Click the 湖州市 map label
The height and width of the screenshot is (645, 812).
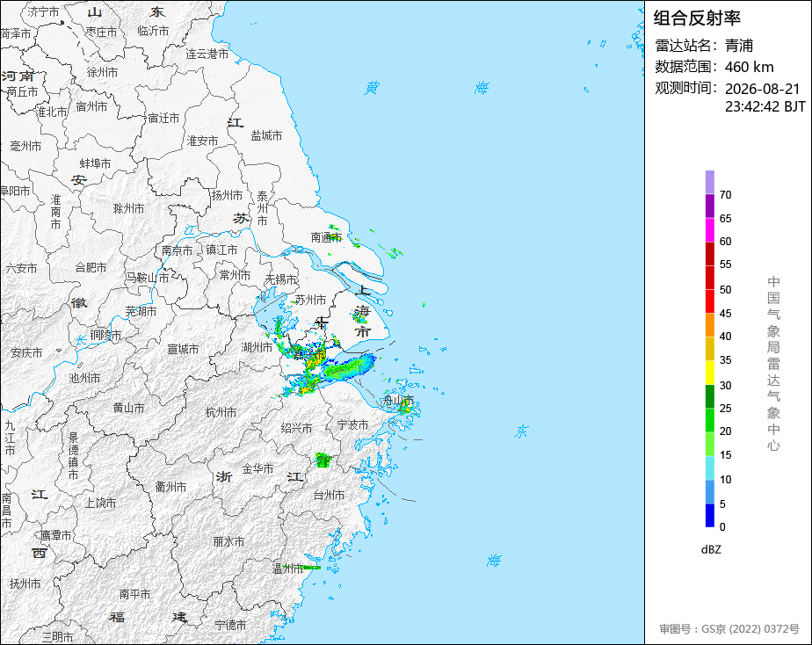pos(257,347)
